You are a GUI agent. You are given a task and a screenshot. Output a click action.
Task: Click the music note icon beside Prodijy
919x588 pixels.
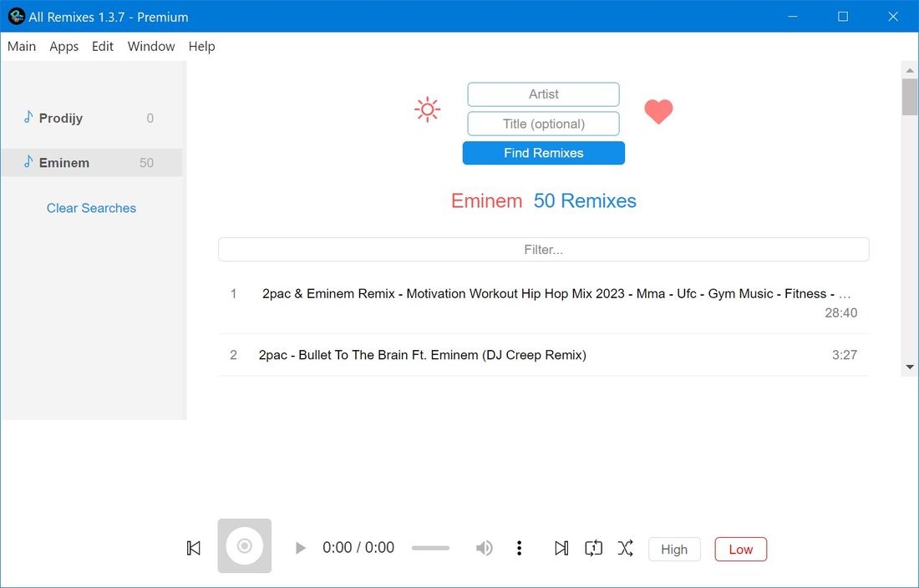click(x=28, y=118)
